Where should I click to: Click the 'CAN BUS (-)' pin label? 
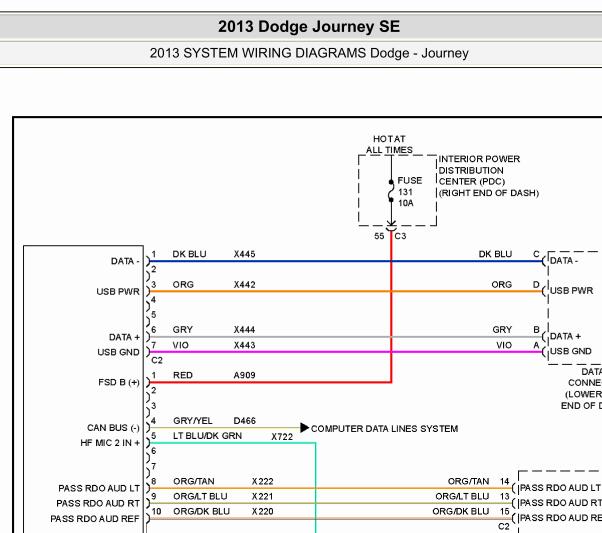[113, 428]
